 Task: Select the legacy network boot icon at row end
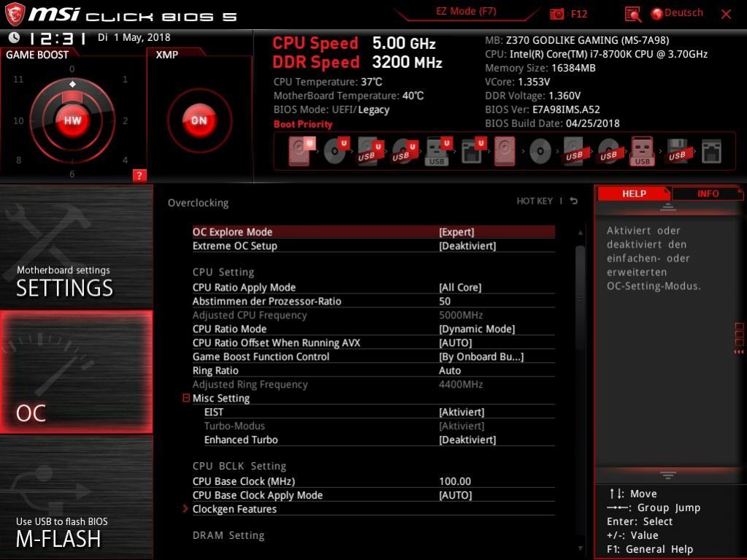[x=711, y=151]
